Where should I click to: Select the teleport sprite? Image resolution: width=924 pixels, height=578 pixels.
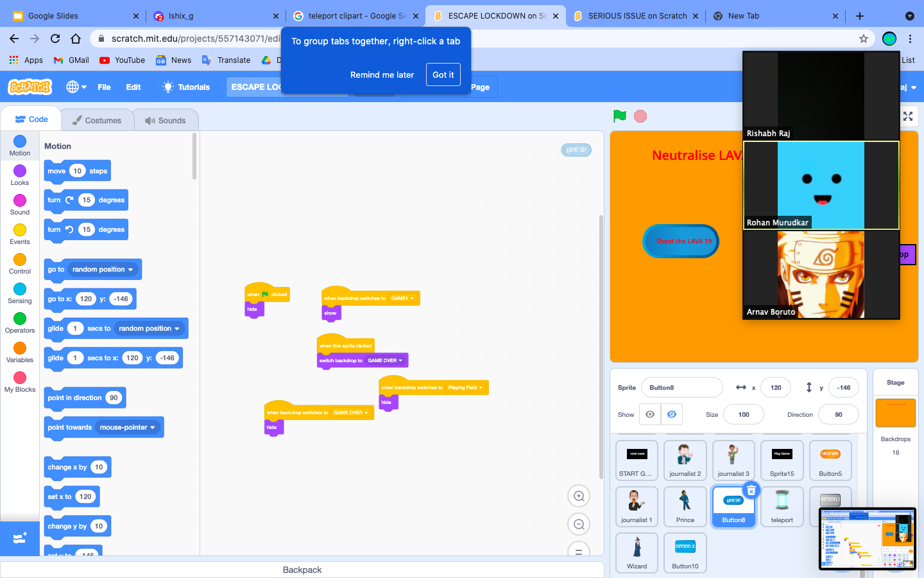(782, 506)
